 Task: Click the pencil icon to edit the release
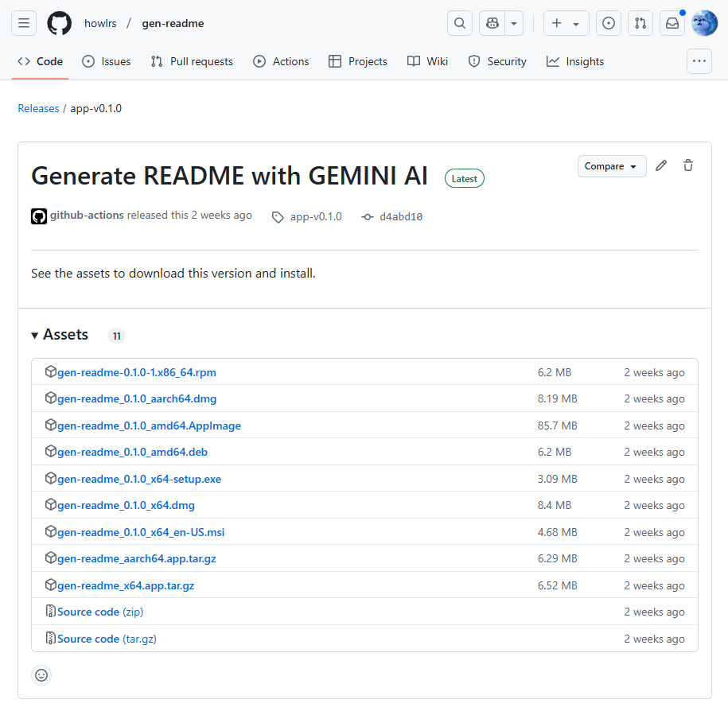click(660, 165)
